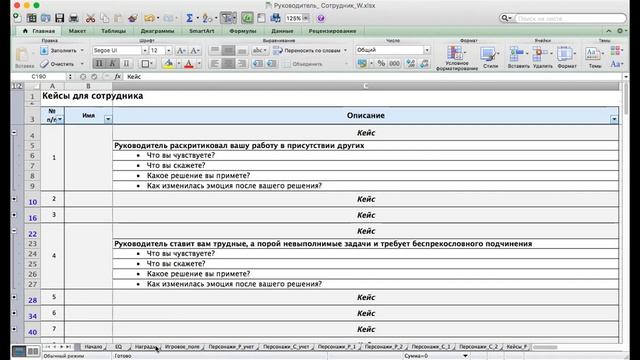The image size is (640, 360).
Task: Switch to the Игровое_поле sheet tab
Action: coord(182,347)
